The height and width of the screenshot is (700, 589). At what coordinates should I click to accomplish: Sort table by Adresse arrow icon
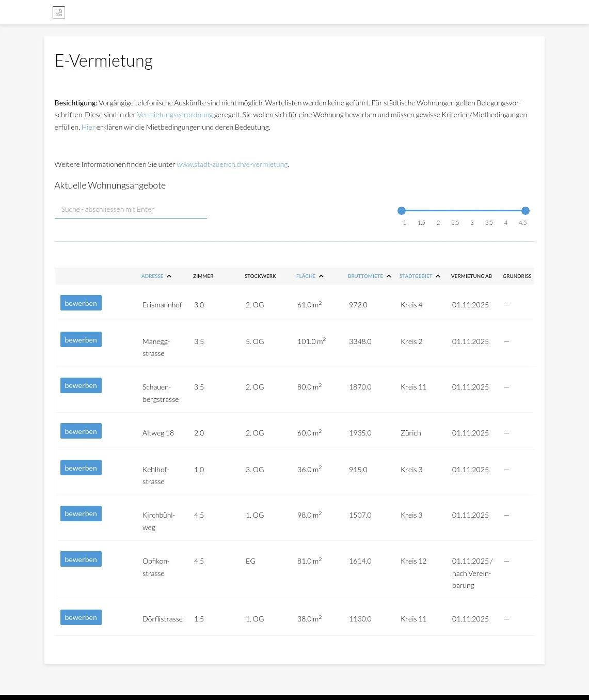[169, 276]
